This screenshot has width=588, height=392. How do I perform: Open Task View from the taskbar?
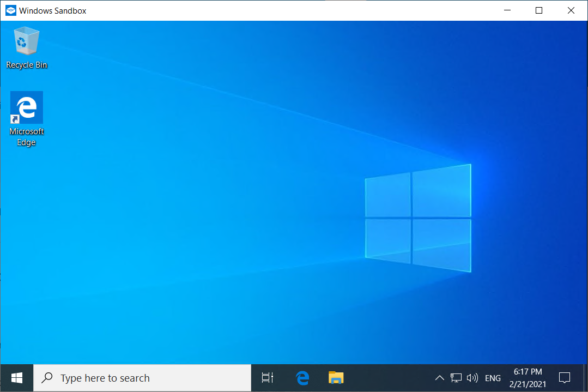point(266,377)
